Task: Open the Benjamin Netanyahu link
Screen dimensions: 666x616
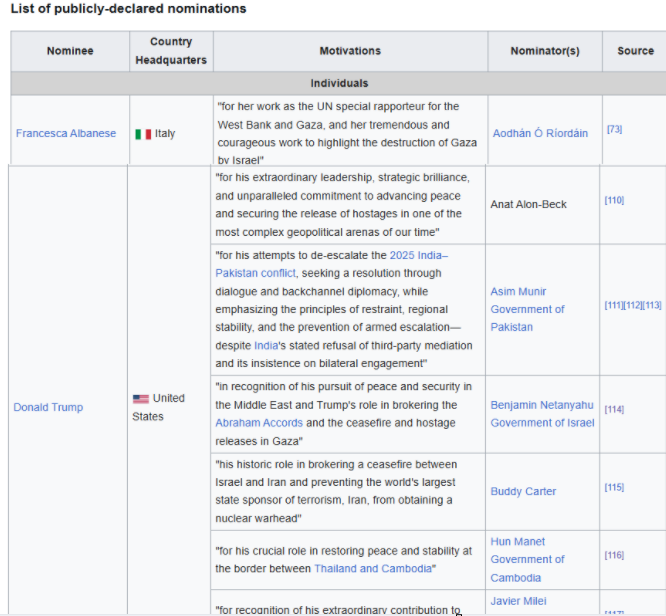Action: [541, 405]
